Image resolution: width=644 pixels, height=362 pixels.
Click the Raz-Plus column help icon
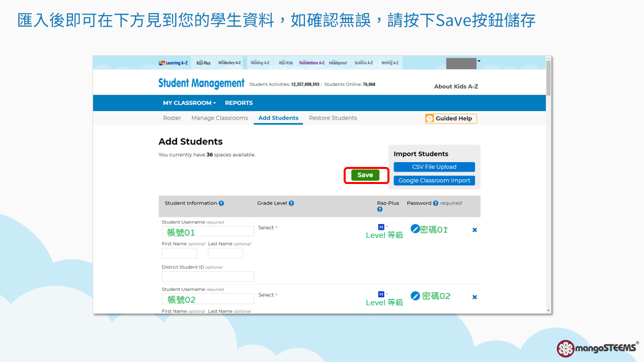point(380,210)
